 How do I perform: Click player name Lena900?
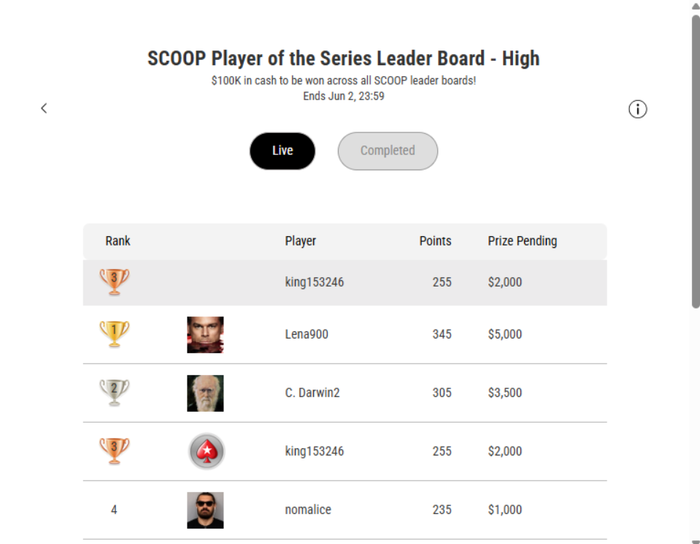click(307, 334)
